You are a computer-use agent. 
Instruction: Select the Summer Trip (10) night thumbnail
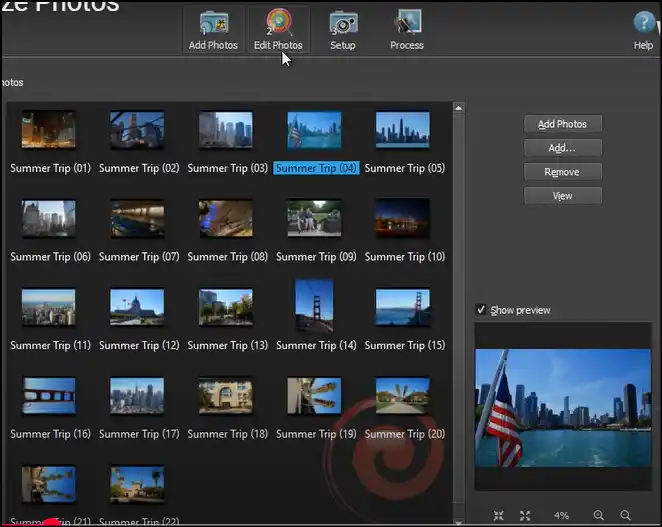403,218
